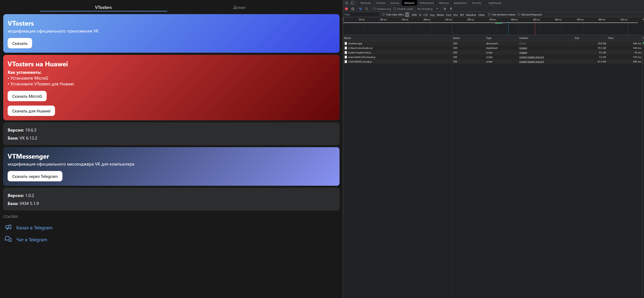Filter requests by XHR type
This screenshot has height=298, width=644.
tap(414, 15)
